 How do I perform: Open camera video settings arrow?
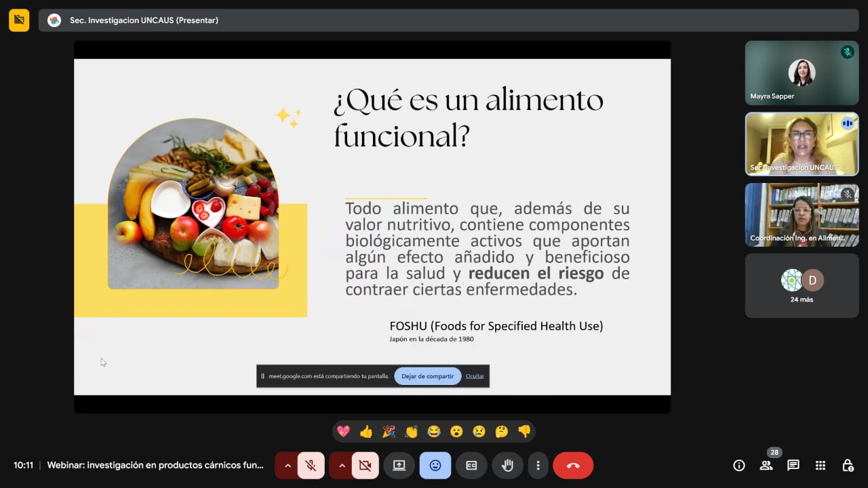(341, 466)
